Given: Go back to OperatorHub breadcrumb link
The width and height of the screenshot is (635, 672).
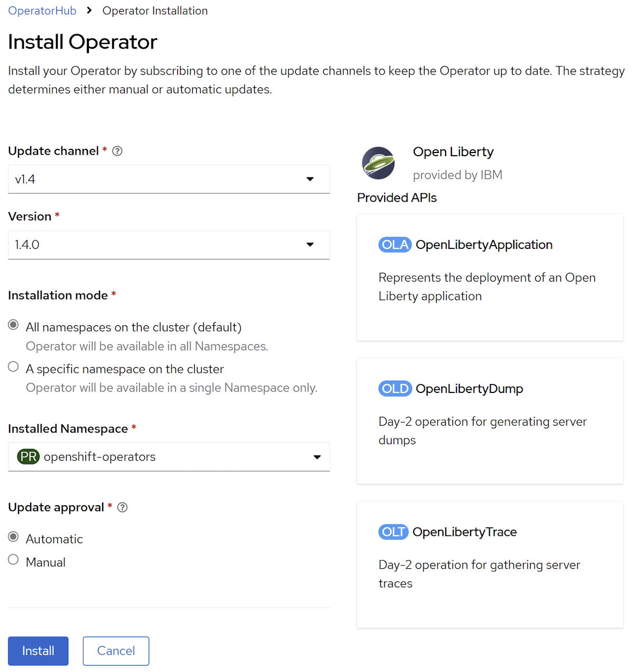Looking at the screenshot, I should (42, 11).
